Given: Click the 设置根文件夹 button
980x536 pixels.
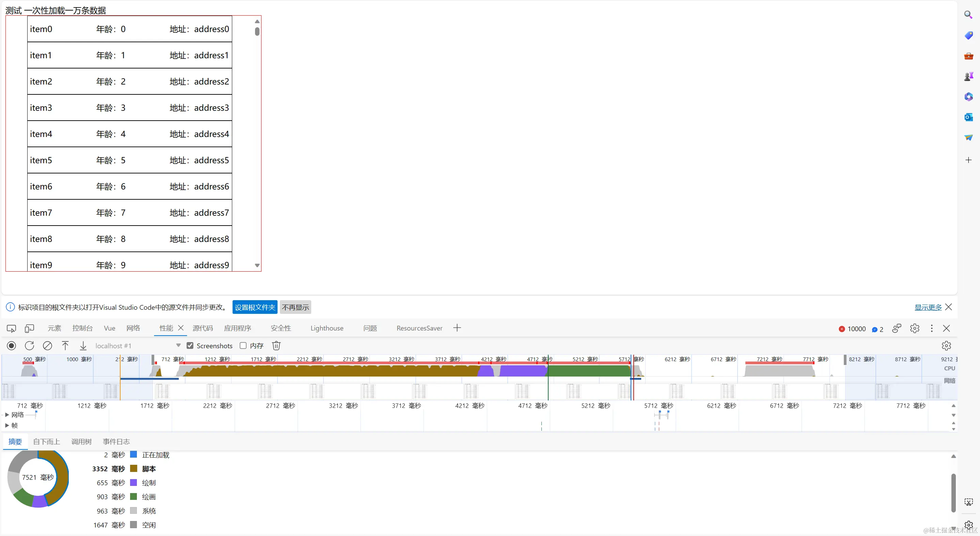Looking at the screenshot, I should pos(254,307).
